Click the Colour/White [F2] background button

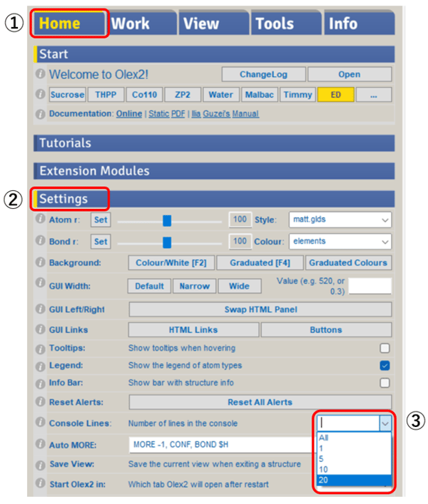pos(171,263)
